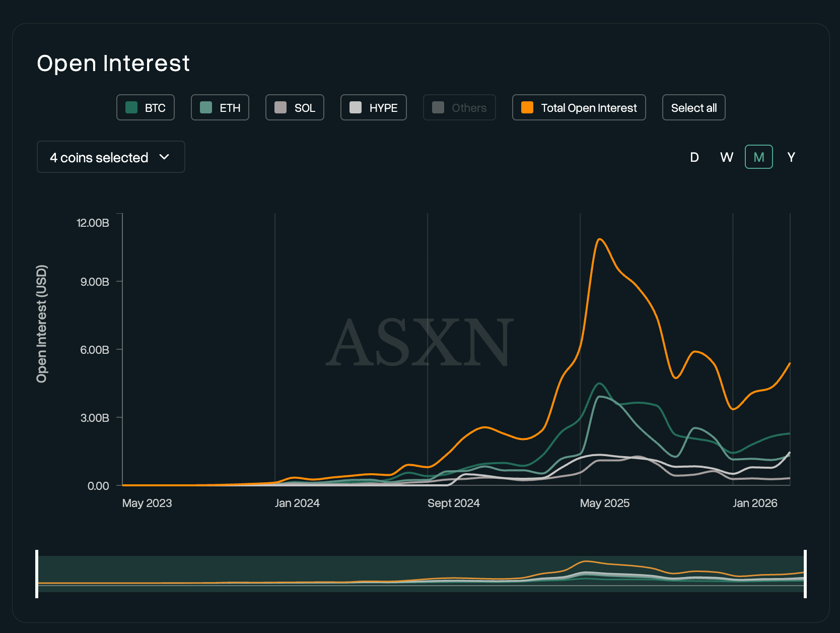840x633 pixels.
Task: Switch to daily (D) interval
Action: 694,157
